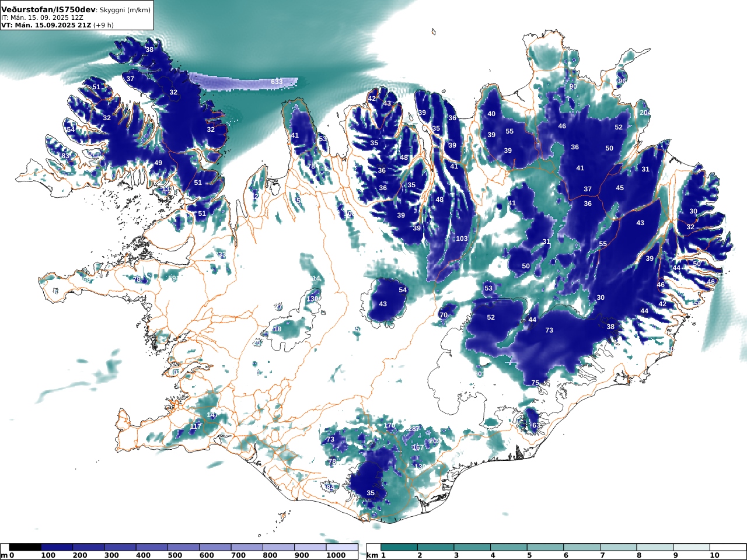Select the 5–6 km legend swatch

pos(545,547)
